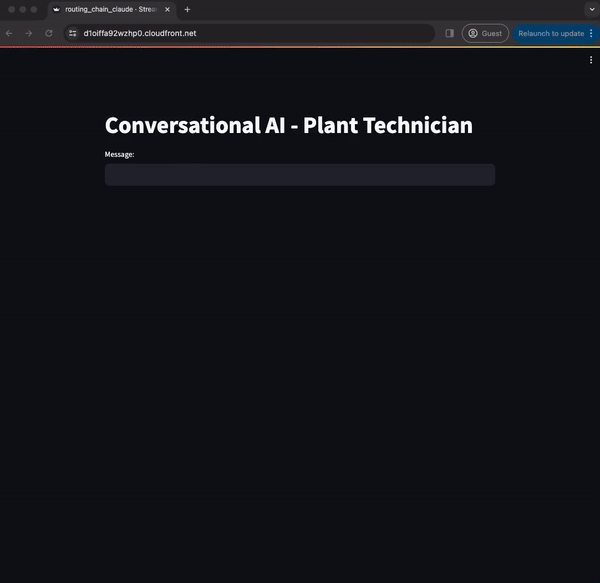
Task: Toggle the browser side panel icon
Action: (450, 34)
